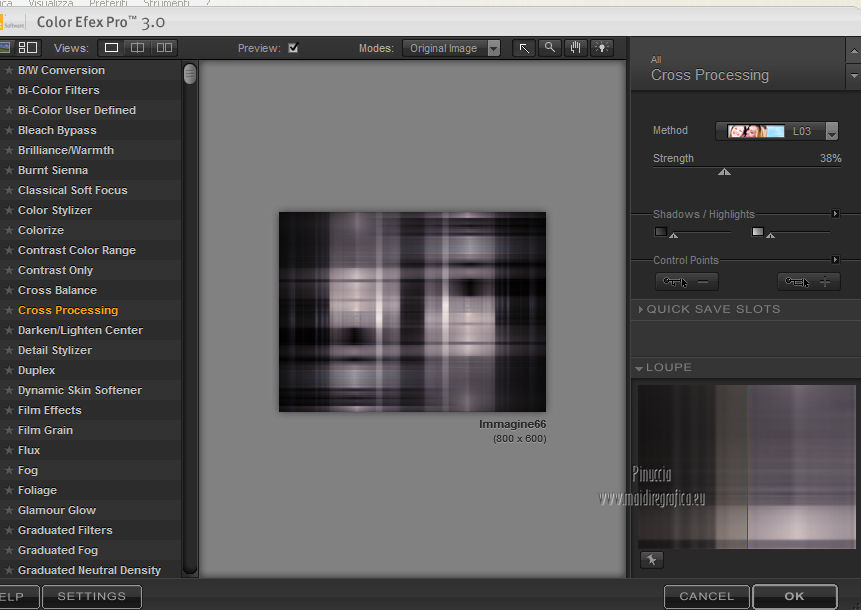Click the OK button
This screenshot has width=861, height=610.
tap(795, 596)
